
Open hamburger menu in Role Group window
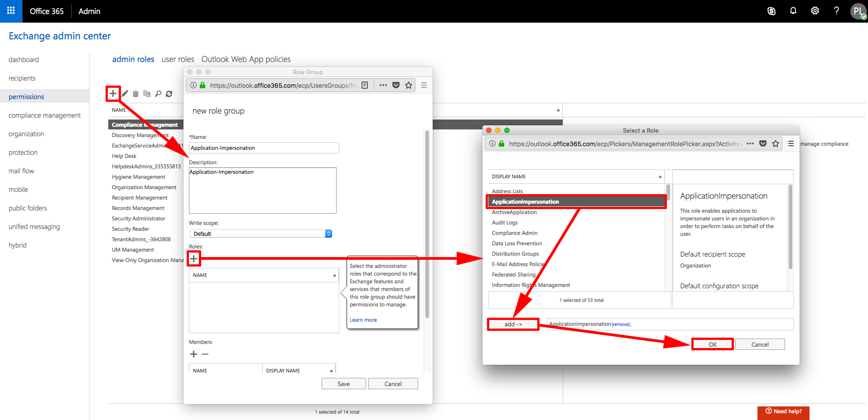(x=424, y=85)
